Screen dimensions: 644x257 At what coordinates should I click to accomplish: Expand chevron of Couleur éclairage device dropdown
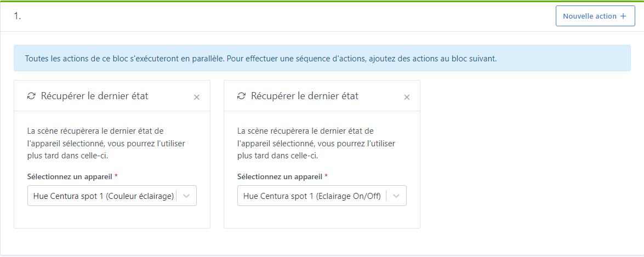point(186,196)
